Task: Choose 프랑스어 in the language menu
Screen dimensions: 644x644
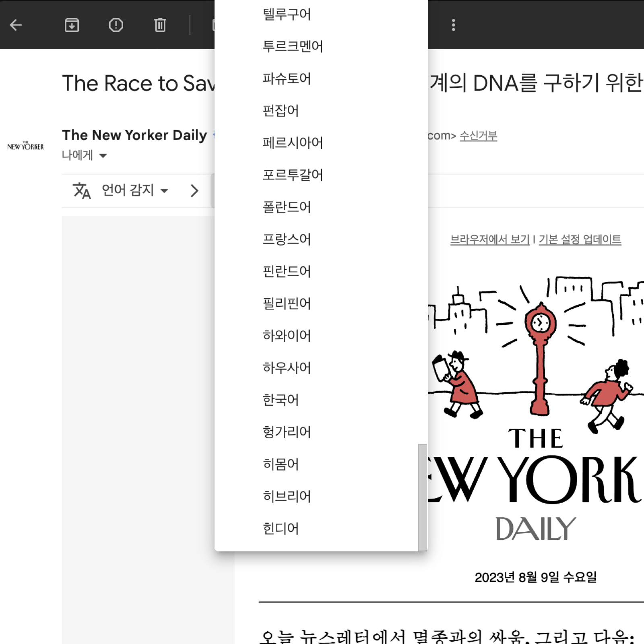Action: pyautogui.click(x=287, y=239)
